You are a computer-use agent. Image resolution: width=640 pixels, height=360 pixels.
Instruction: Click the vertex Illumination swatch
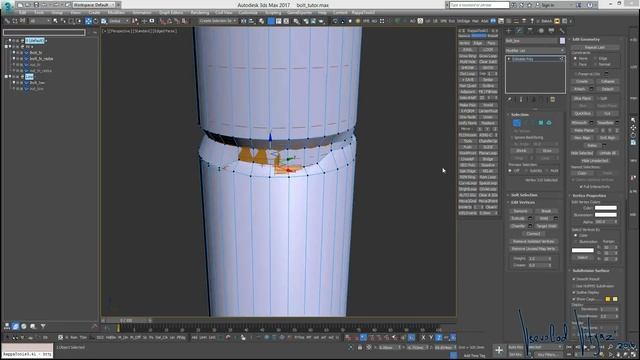coord(606,215)
